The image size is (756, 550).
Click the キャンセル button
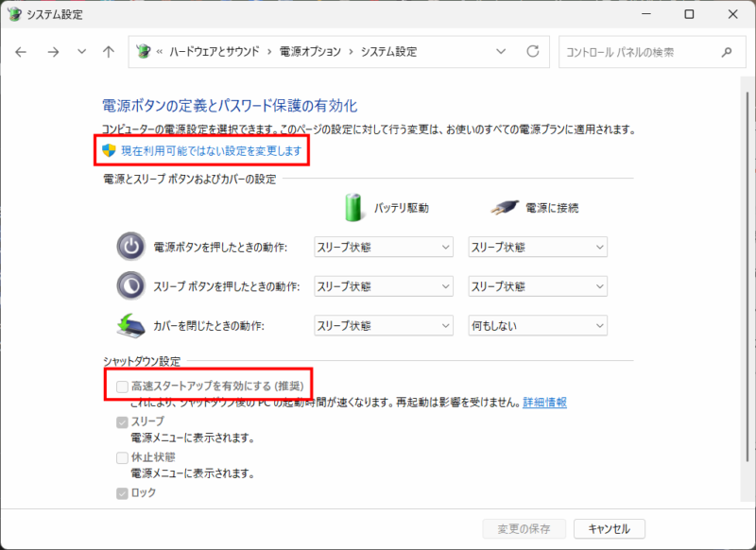point(609,528)
